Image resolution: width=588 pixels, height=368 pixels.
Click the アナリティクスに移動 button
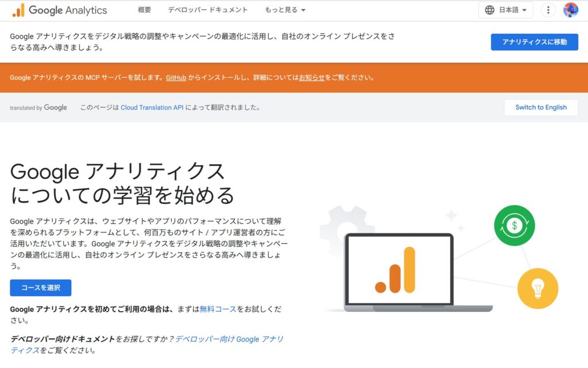534,42
